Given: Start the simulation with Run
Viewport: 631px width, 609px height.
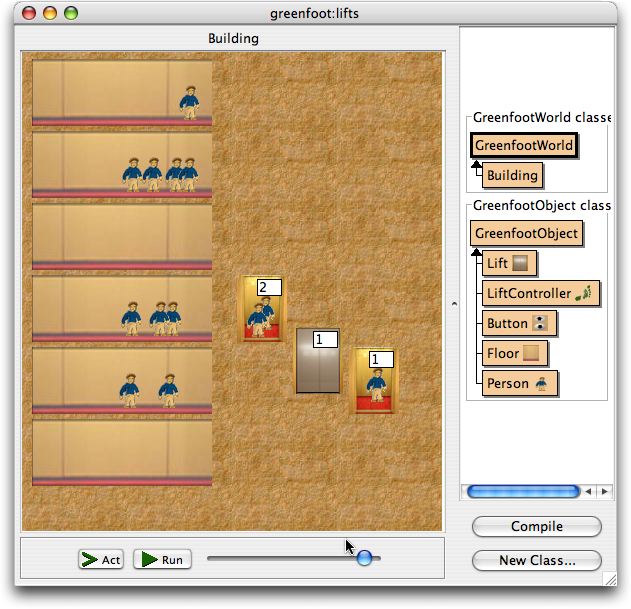Looking at the screenshot, I should (x=162, y=559).
